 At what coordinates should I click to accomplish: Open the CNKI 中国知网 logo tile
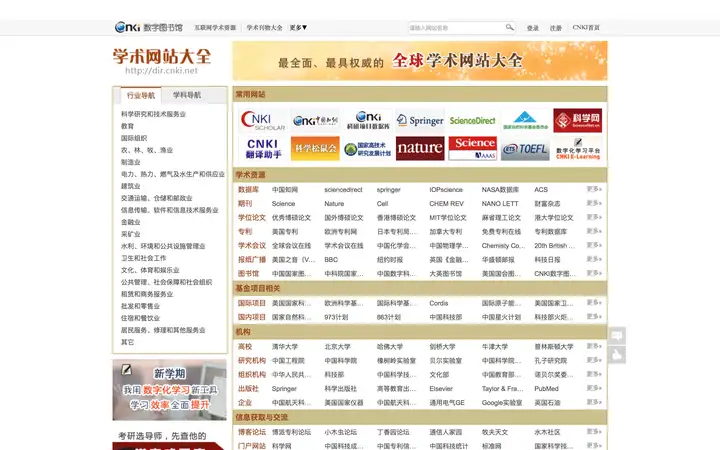(x=315, y=120)
